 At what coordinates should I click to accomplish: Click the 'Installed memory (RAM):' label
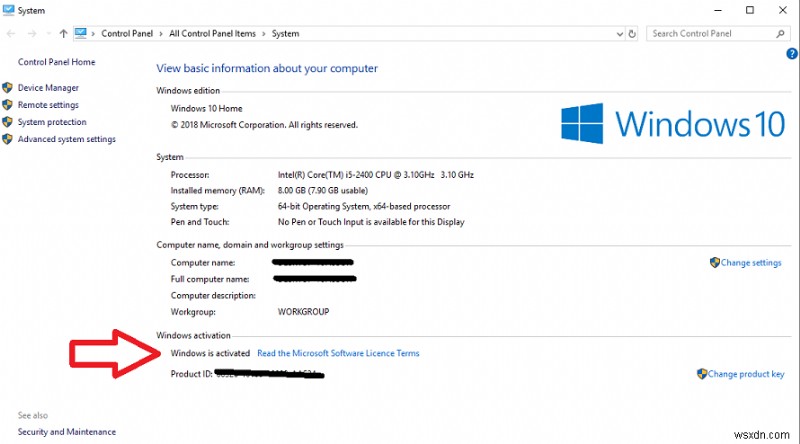coord(218,190)
